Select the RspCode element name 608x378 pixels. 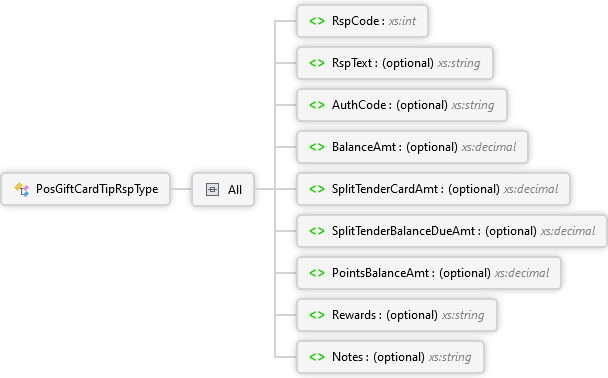point(355,21)
